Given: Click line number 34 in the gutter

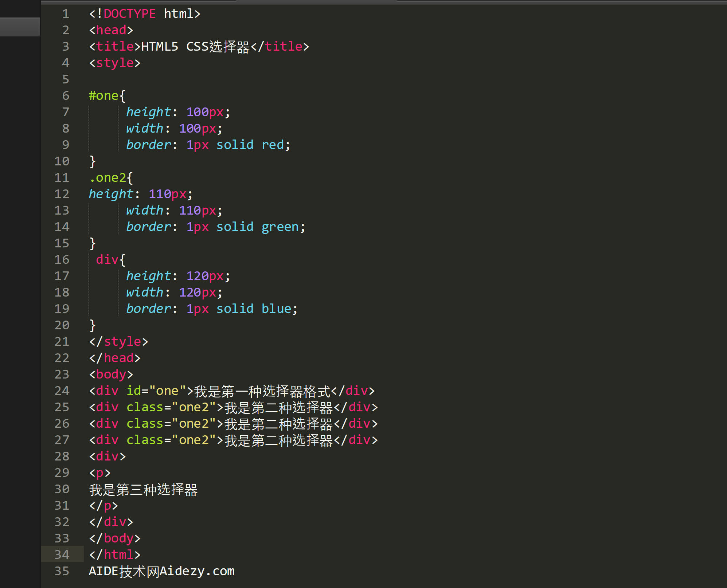Looking at the screenshot, I should tap(62, 554).
